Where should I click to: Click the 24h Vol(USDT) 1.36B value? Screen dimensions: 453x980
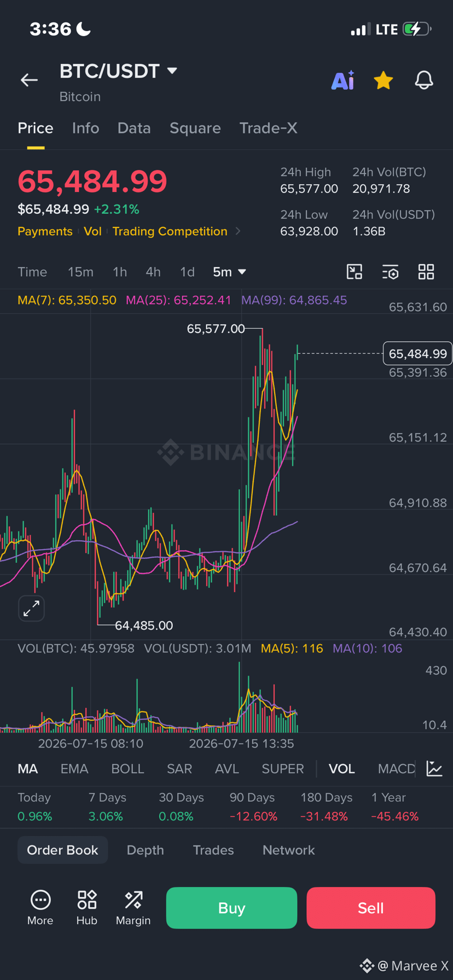click(x=369, y=231)
